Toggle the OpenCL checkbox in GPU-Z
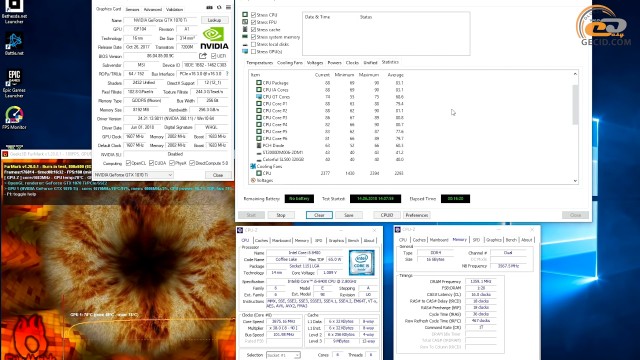 128,163
